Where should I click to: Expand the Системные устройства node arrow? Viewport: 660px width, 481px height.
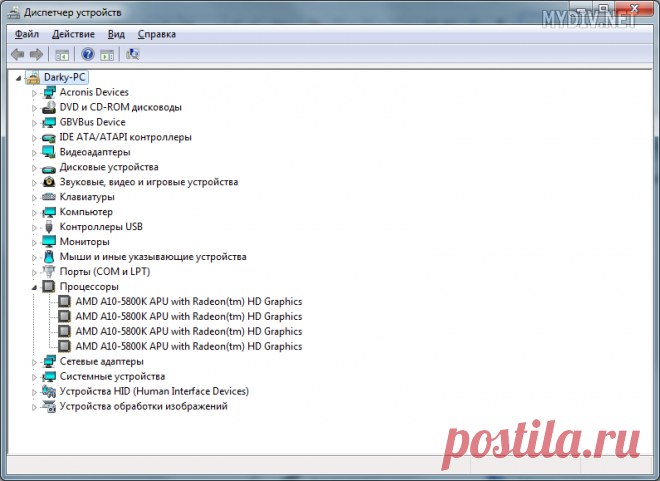(34, 377)
